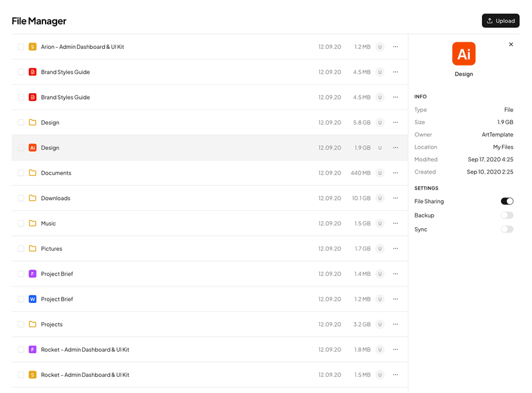Click the upload arrow icon on Upload button
The height and width of the screenshot is (393, 532).
pos(488,20)
